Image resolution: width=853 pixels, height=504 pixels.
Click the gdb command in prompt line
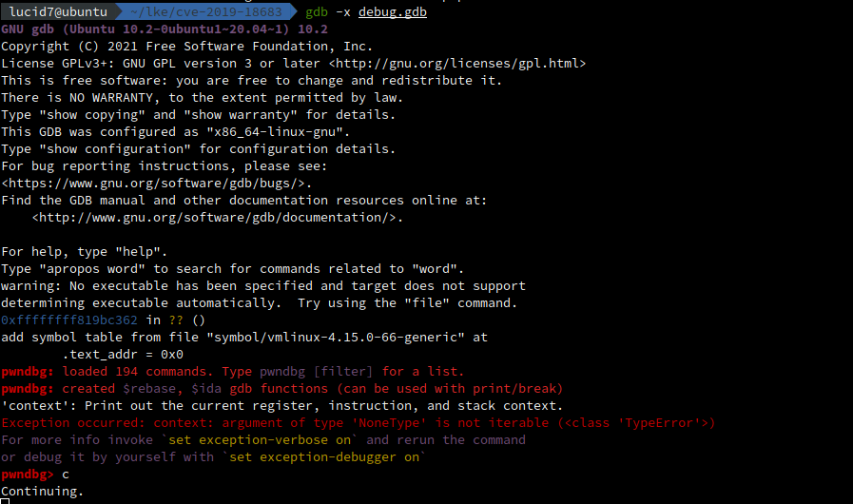[x=316, y=11]
